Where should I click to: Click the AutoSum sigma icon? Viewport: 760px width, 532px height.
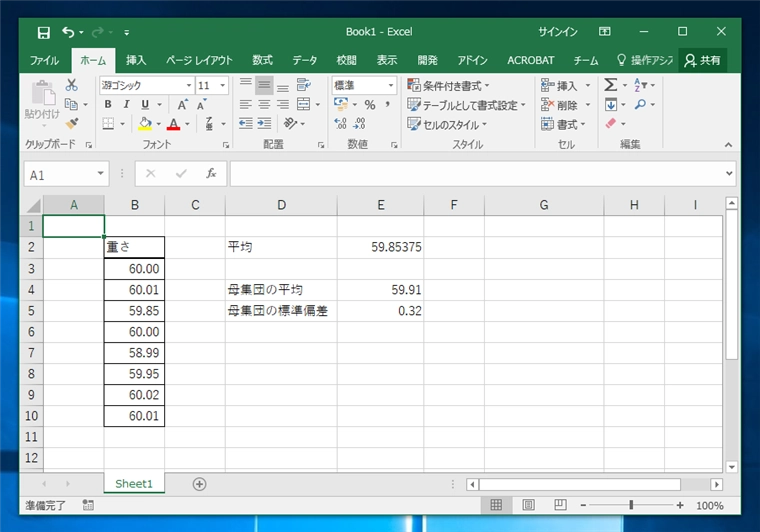pyautogui.click(x=611, y=85)
